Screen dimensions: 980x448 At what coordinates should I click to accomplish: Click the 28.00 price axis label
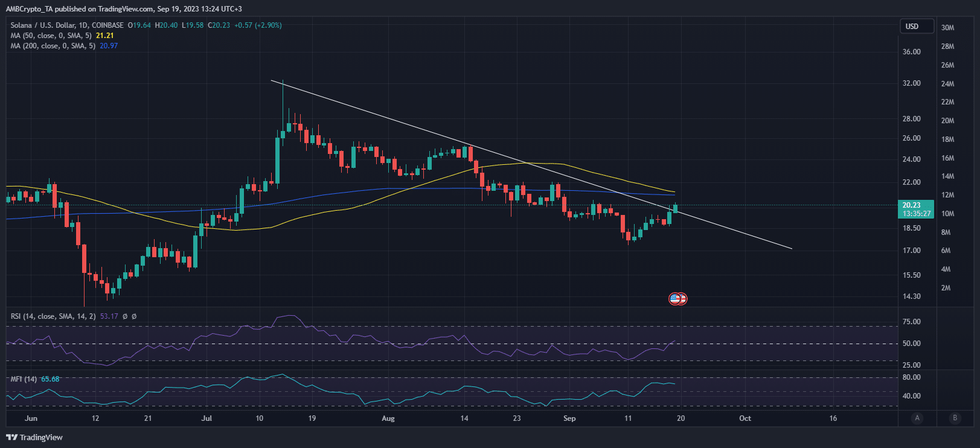coord(912,119)
